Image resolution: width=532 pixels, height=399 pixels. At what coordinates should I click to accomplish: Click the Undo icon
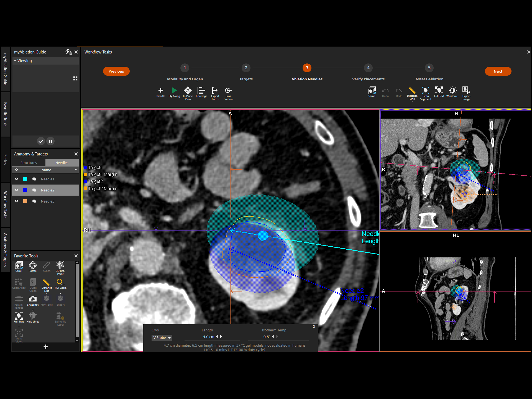[x=385, y=92]
